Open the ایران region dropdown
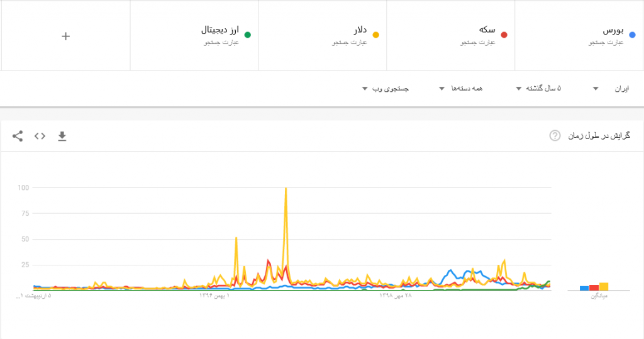The image size is (644, 339). (606, 89)
